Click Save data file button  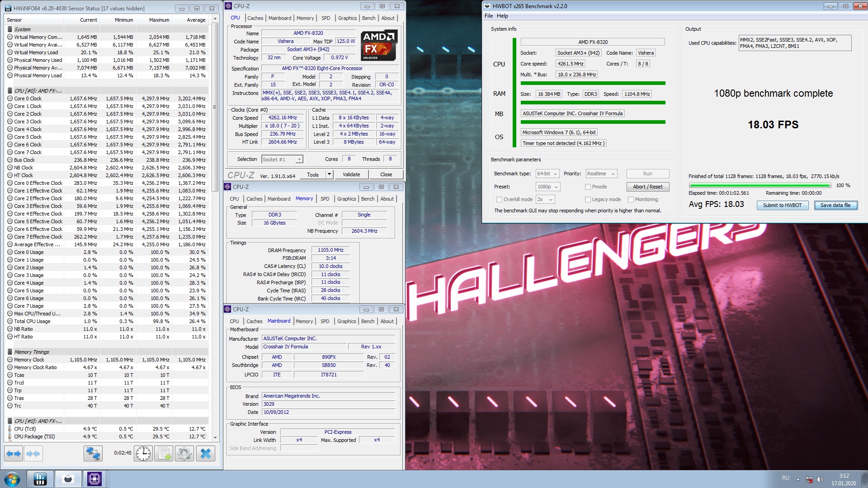point(835,205)
